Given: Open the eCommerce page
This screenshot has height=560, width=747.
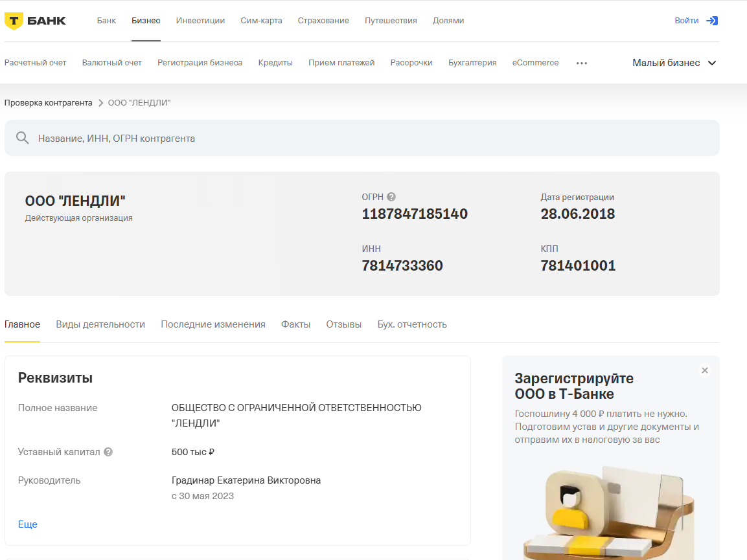Looking at the screenshot, I should tap(536, 62).
